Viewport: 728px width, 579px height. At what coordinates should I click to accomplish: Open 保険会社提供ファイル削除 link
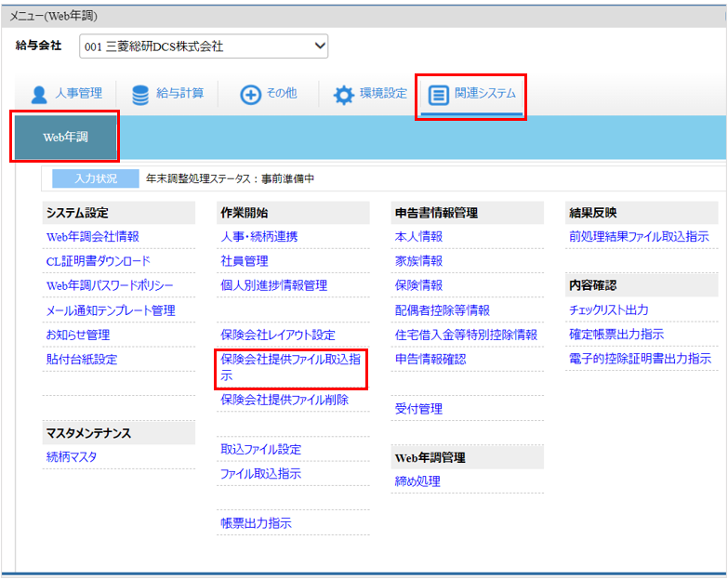click(285, 400)
